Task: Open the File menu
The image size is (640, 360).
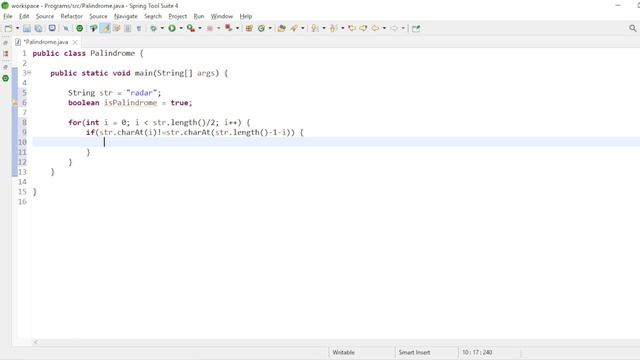Action: pos(8,16)
